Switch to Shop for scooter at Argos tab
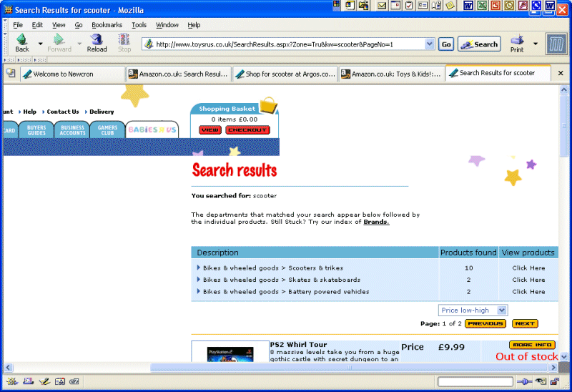Screen dimensions: 572x392 (x=285, y=74)
